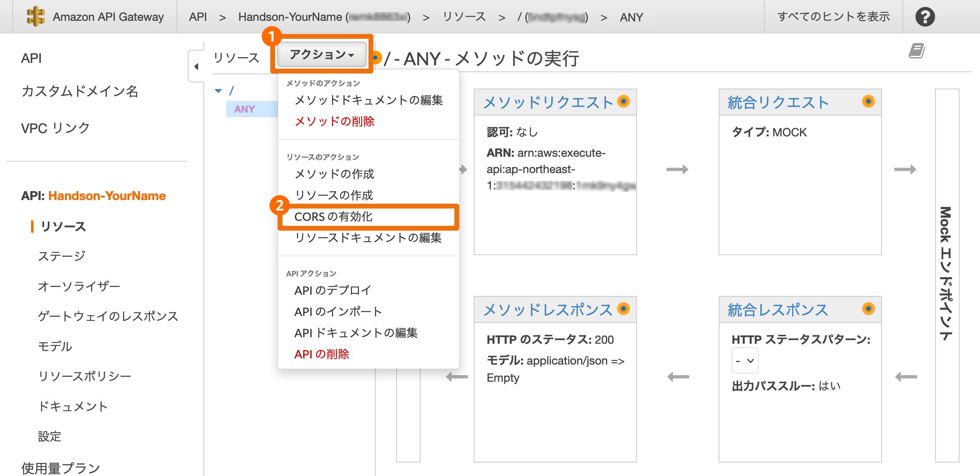The height and width of the screenshot is (476, 980).
Task: Open the メソッドレスポンス link
Action: coord(548,309)
